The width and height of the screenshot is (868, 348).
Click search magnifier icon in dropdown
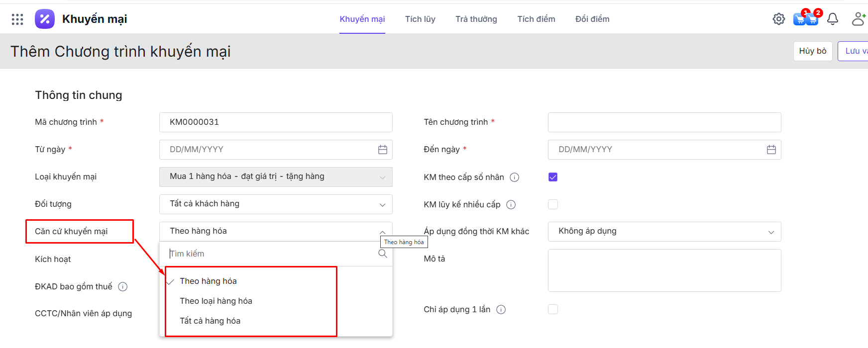pyautogui.click(x=382, y=254)
